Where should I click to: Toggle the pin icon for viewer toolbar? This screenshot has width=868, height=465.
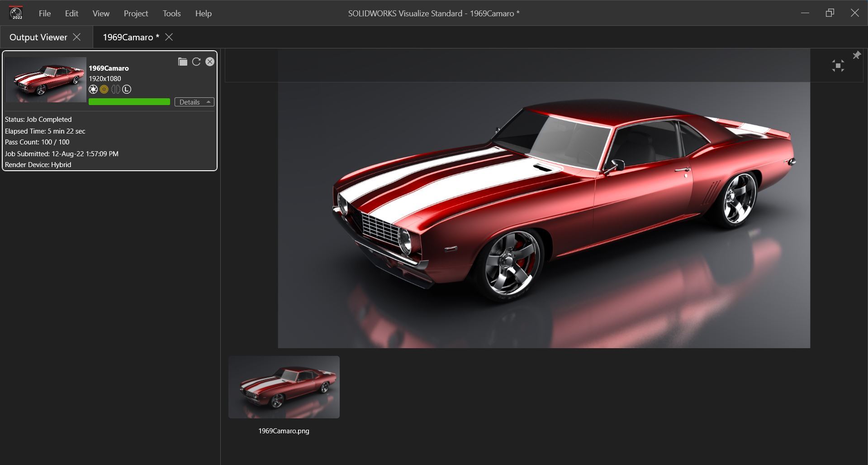pyautogui.click(x=856, y=55)
